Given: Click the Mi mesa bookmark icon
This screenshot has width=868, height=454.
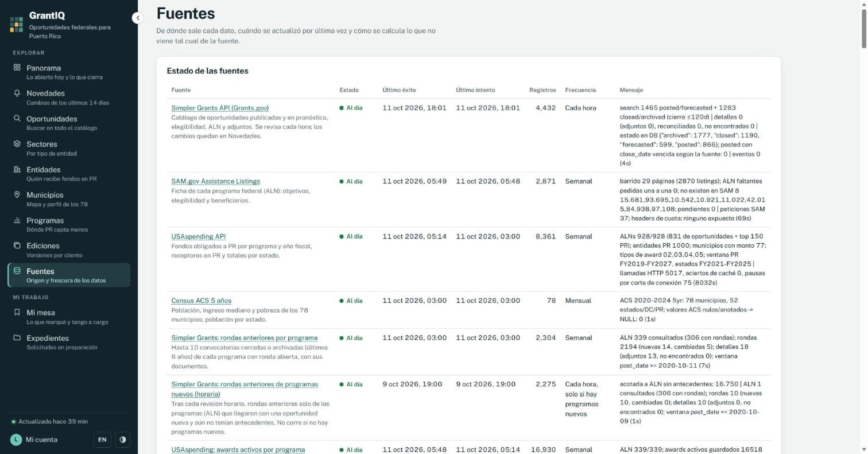Looking at the screenshot, I should coord(17,313).
